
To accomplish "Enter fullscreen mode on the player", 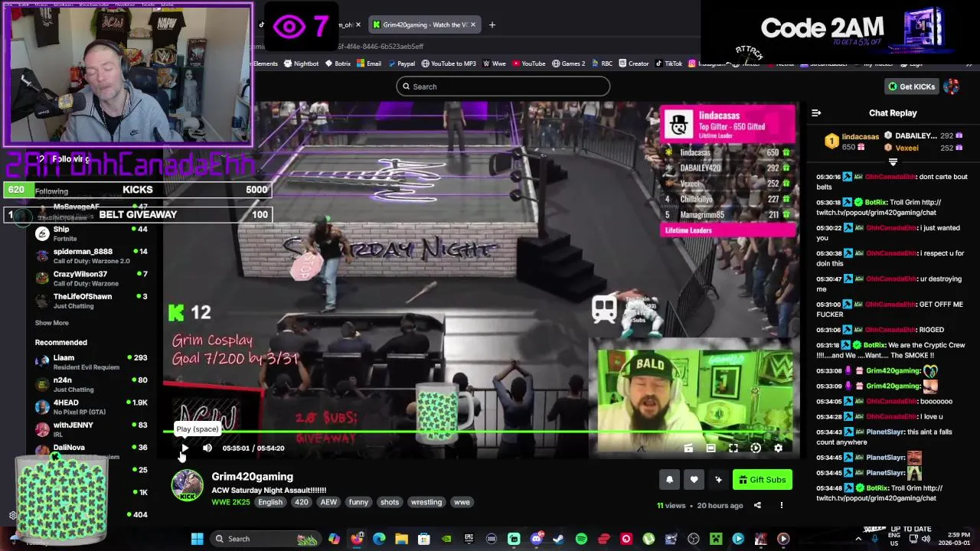I will click(733, 448).
